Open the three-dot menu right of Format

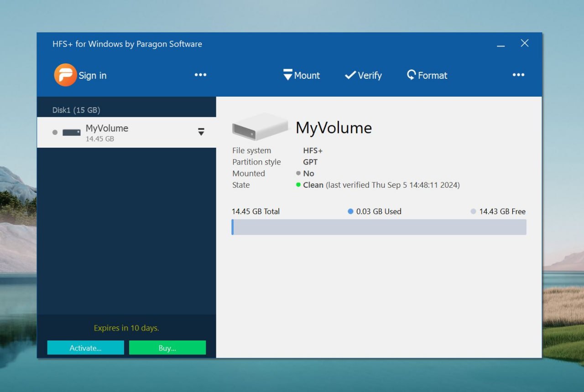click(518, 75)
